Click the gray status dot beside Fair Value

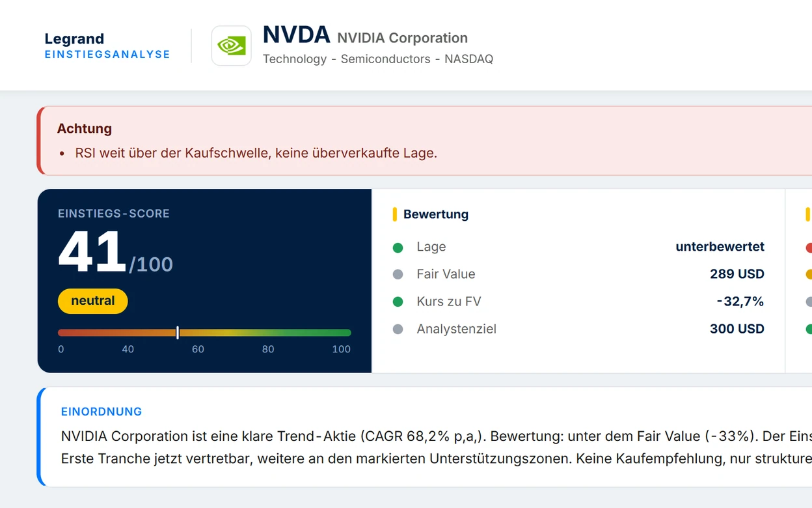[398, 275]
